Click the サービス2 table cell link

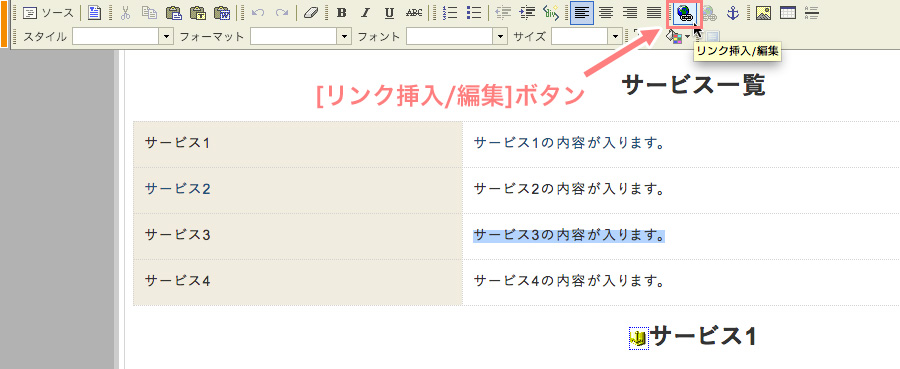(x=177, y=188)
